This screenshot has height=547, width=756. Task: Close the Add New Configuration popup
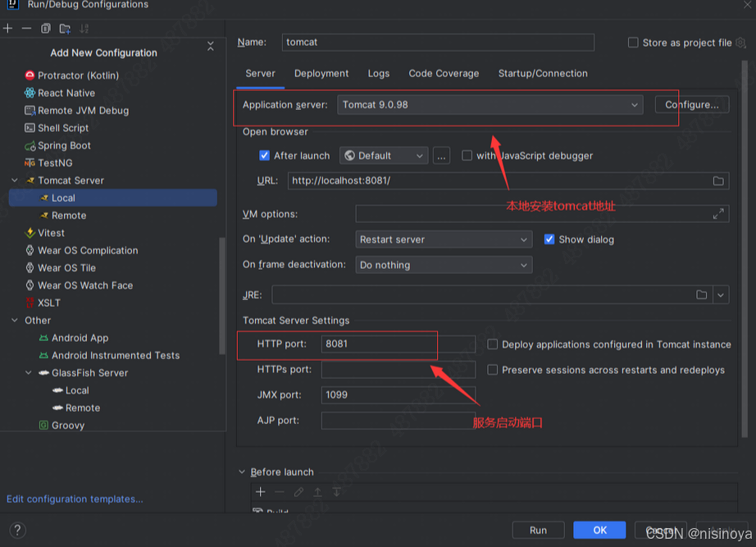[x=211, y=46]
